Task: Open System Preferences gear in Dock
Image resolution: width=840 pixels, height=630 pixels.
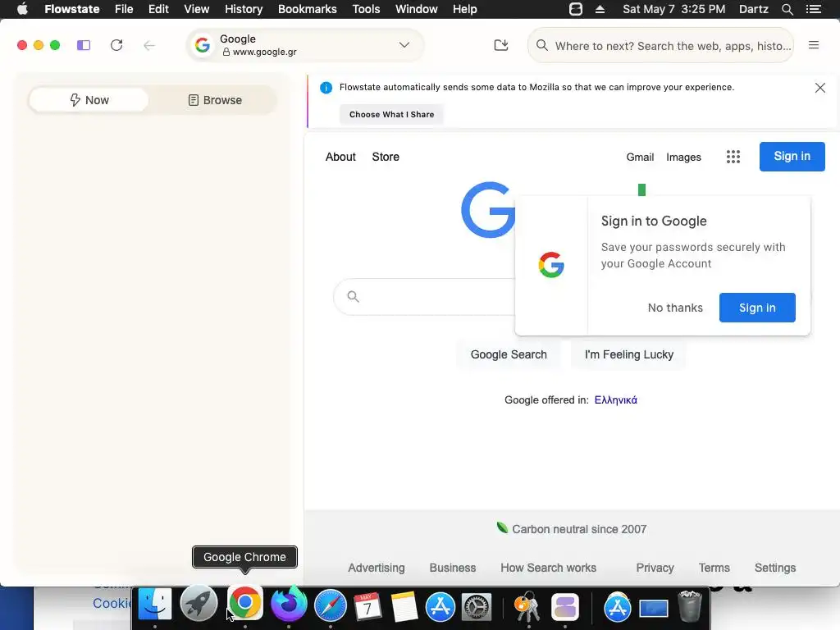Action: pos(477,607)
